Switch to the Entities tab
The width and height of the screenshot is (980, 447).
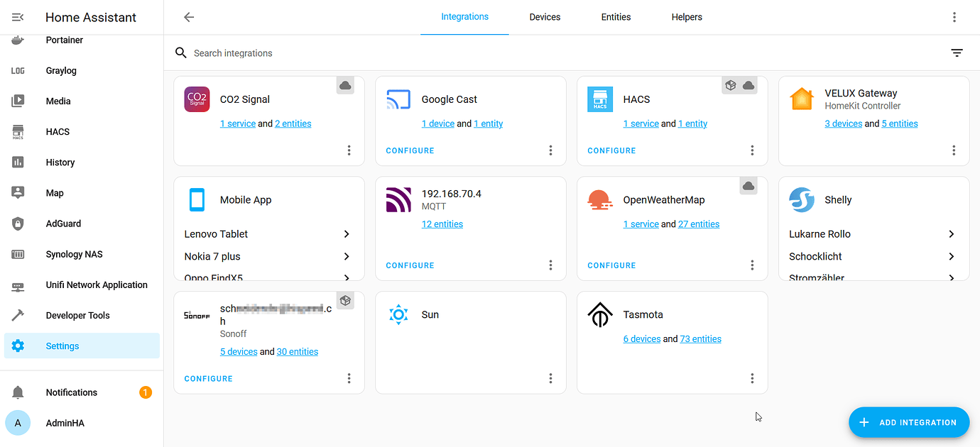pos(615,16)
